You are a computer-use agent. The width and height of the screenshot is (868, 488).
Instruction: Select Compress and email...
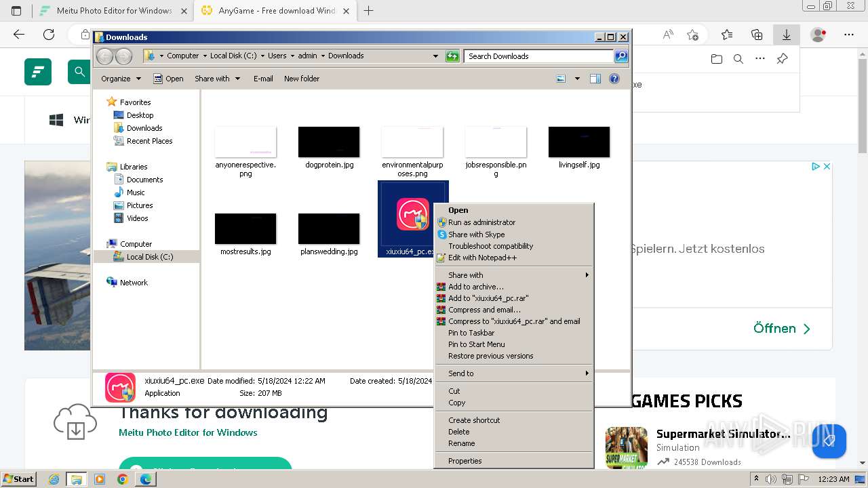513,310
